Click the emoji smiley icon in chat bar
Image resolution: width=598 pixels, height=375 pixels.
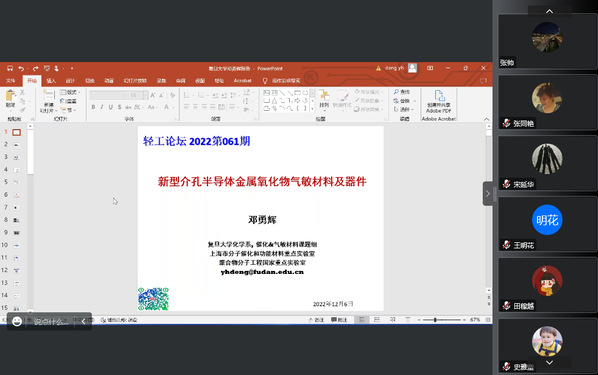tap(17, 321)
